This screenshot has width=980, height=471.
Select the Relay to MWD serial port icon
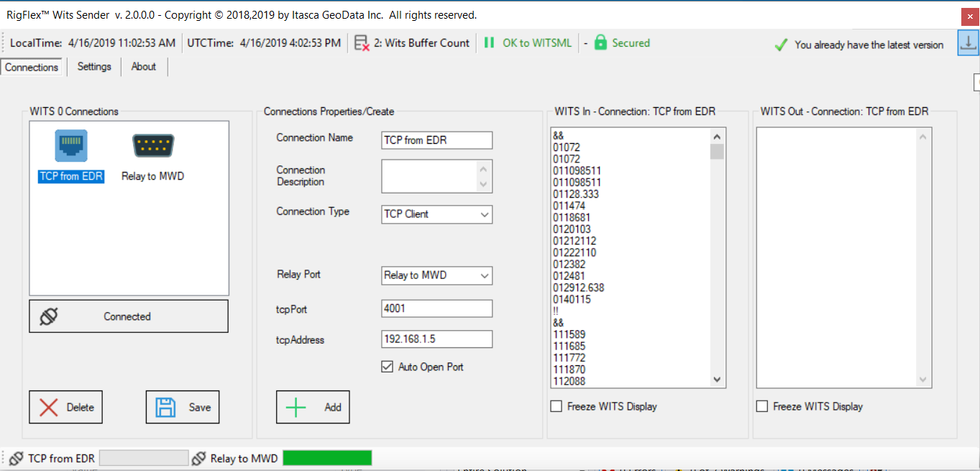153,147
